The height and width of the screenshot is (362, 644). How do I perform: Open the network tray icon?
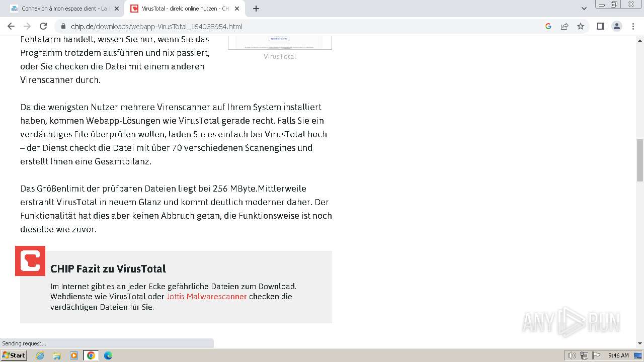coord(584,355)
